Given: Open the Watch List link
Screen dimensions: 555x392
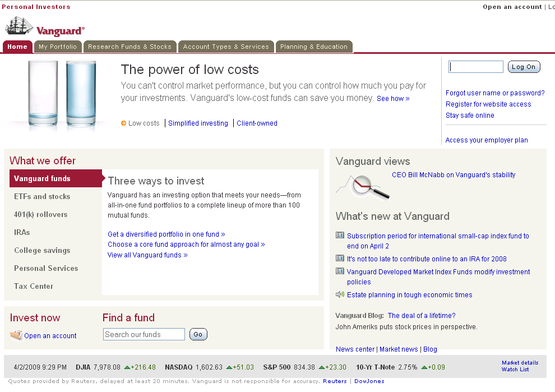Looking at the screenshot, I should 515,370.
